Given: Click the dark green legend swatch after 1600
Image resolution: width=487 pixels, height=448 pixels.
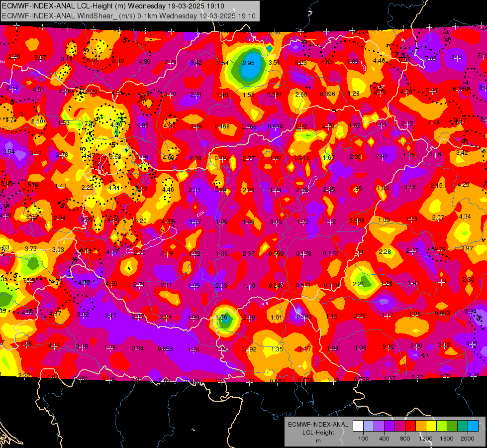Looking at the screenshot, I should 452,426.
